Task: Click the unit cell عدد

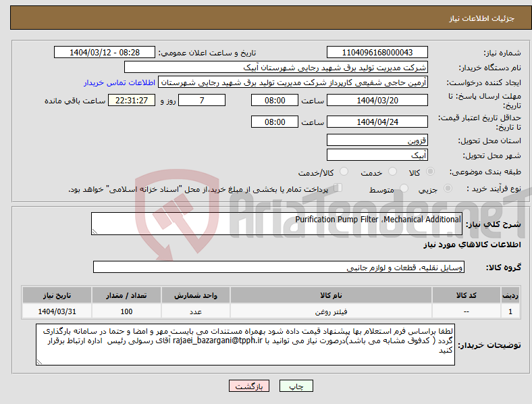Action: click(x=196, y=311)
